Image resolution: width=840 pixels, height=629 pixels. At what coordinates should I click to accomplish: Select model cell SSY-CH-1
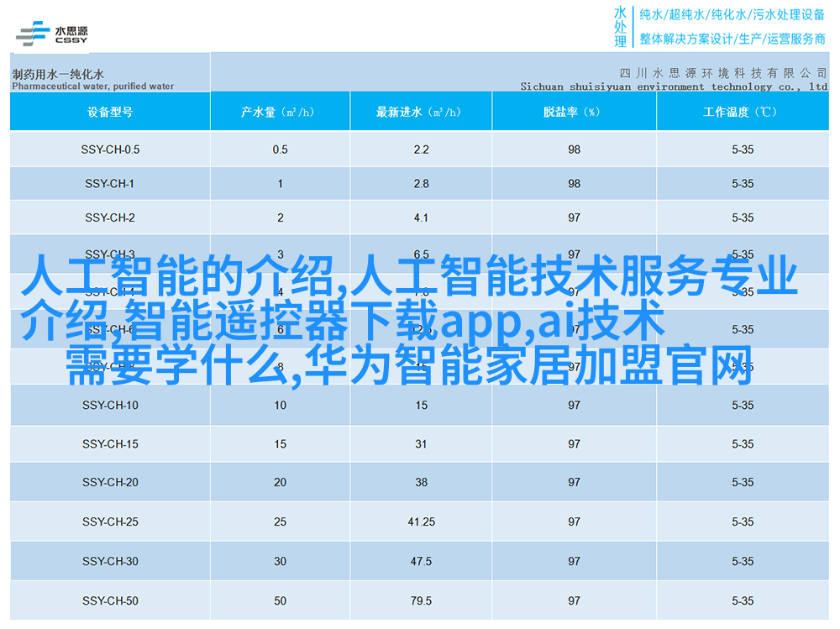point(110,184)
